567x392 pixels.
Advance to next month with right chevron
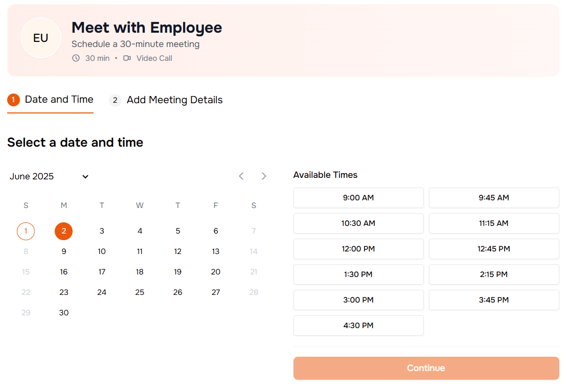point(264,176)
